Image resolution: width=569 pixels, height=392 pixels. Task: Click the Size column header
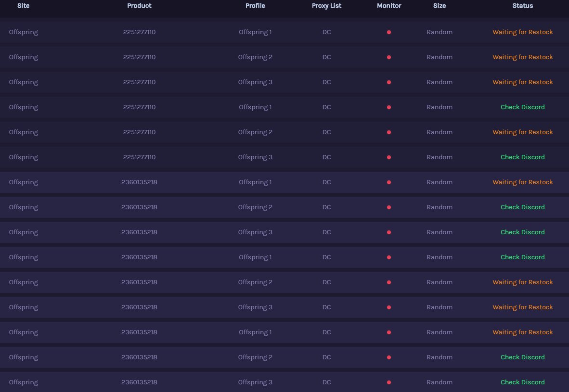tap(440, 6)
